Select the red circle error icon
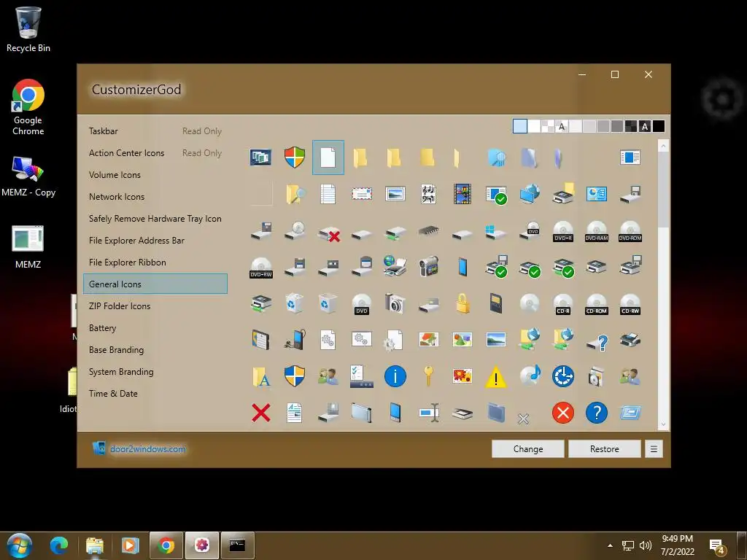The width and height of the screenshot is (747, 560). [x=563, y=413]
